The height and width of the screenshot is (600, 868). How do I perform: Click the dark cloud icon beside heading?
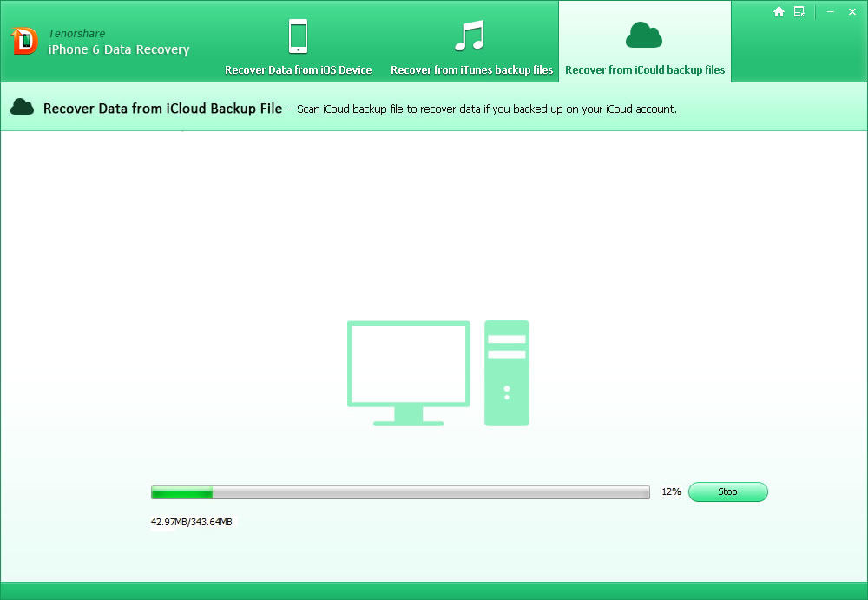[x=23, y=107]
